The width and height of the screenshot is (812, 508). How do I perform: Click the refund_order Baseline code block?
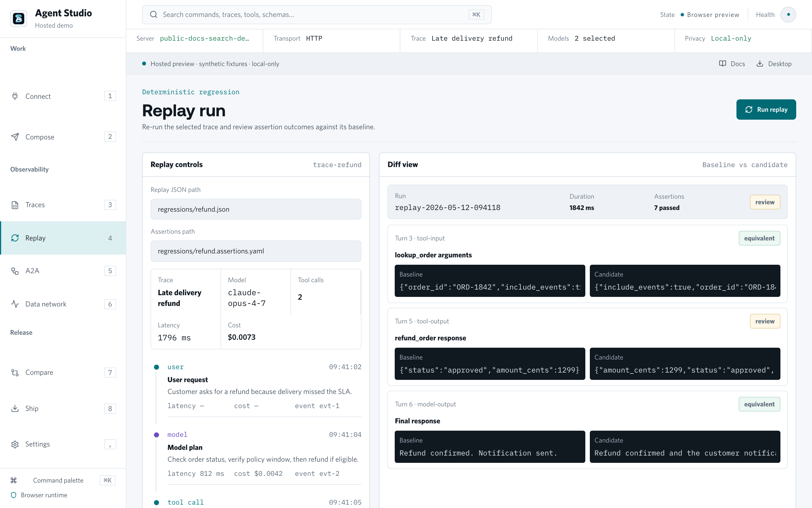(489, 364)
